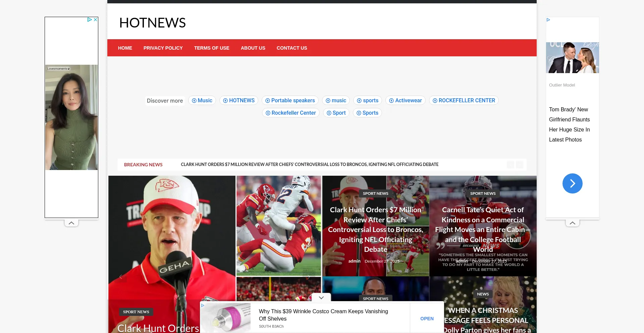The image size is (644, 333).
Task: Collapse the right ad panel chevron
Action: click(x=572, y=223)
